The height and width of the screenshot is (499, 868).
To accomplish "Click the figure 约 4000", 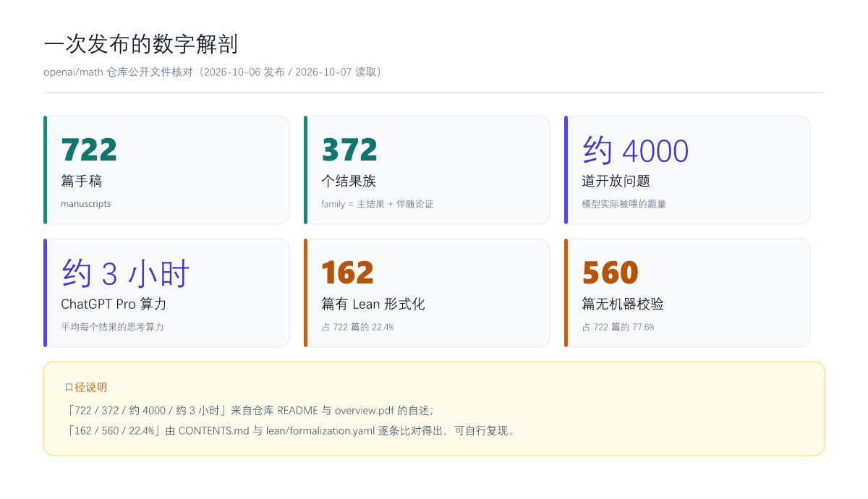I will click(x=635, y=150).
